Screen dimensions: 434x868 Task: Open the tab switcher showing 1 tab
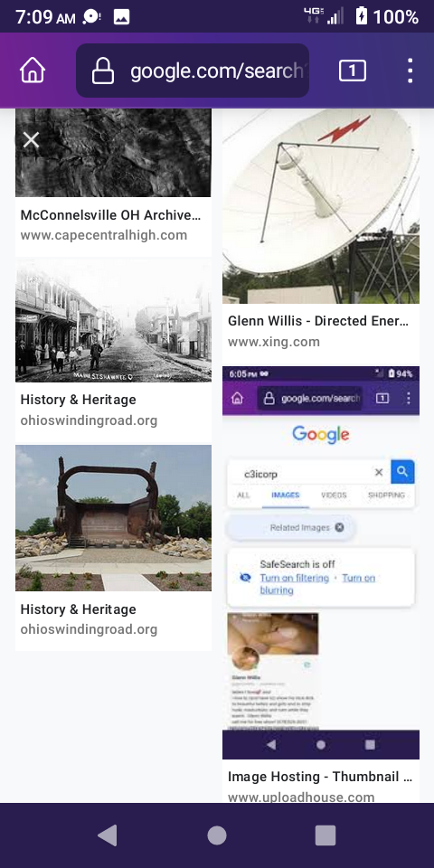(352, 71)
